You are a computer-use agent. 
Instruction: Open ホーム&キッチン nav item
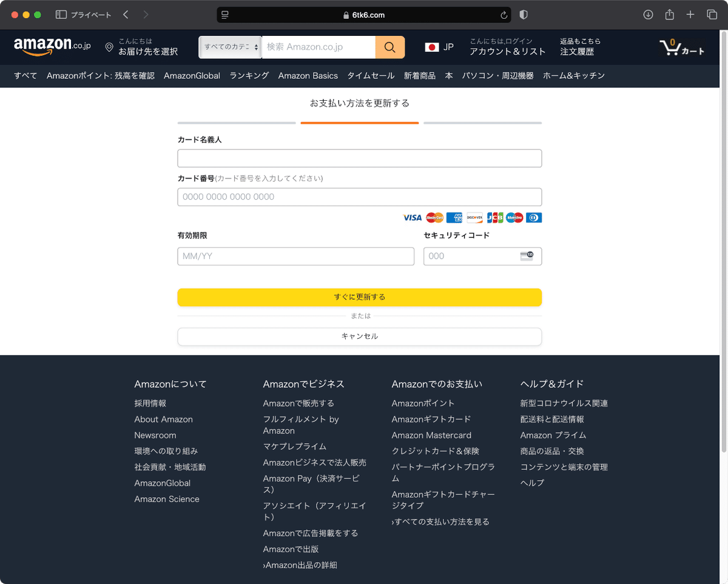[x=574, y=76]
